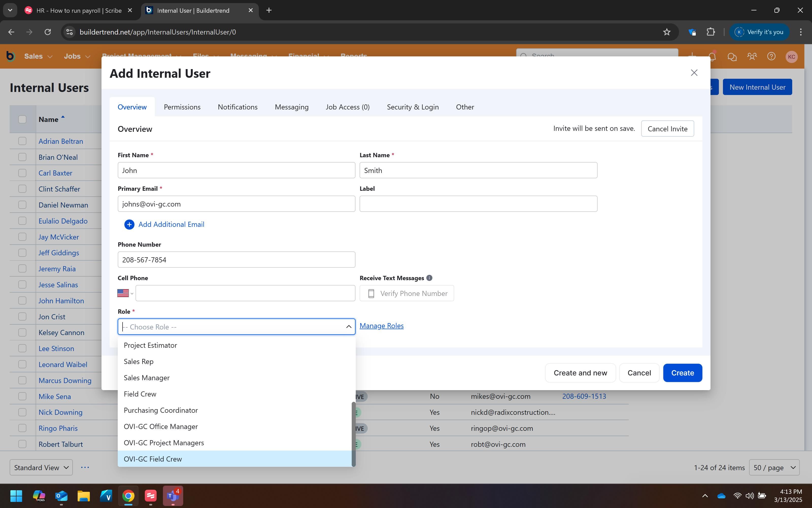Click into the Label input field
The image size is (812, 508).
(x=478, y=204)
